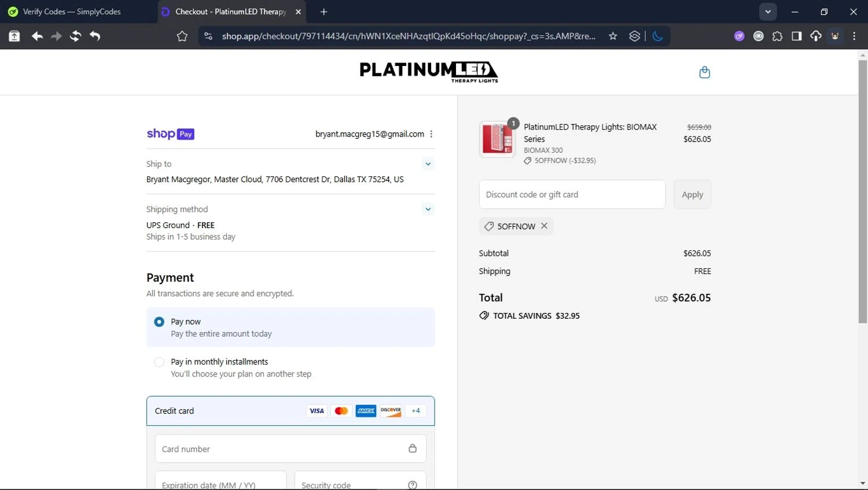This screenshot has width=868, height=490.
Task: Click the security code help icon
Action: [x=413, y=485]
